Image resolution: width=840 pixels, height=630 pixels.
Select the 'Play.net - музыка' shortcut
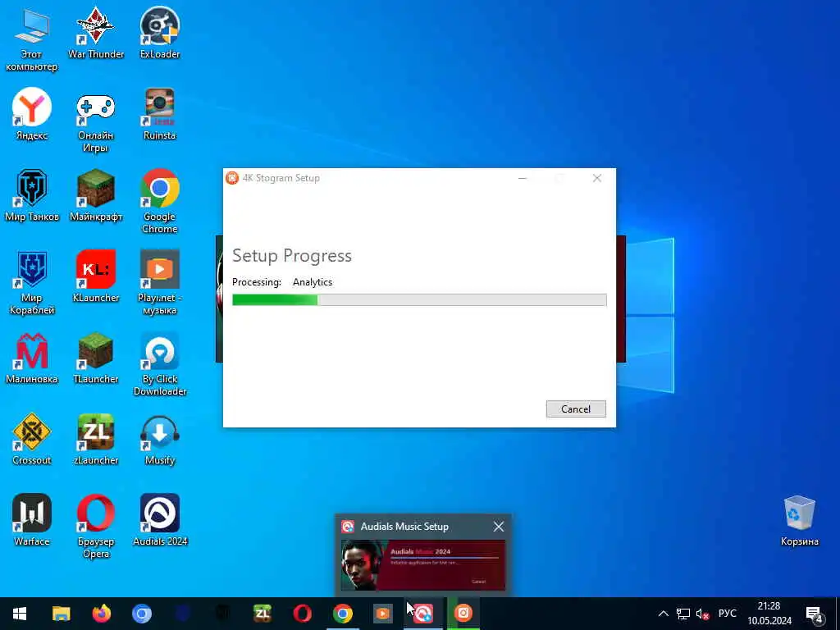[x=160, y=283]
